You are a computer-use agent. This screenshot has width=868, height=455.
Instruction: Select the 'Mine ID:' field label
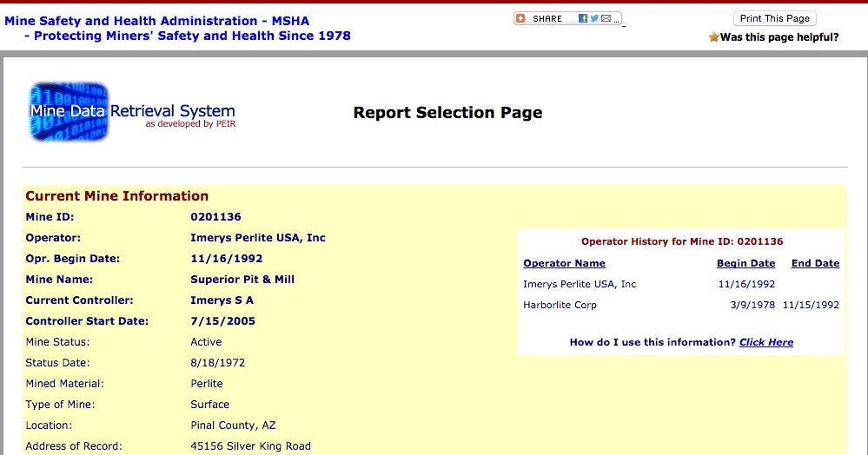click(50, 217)
